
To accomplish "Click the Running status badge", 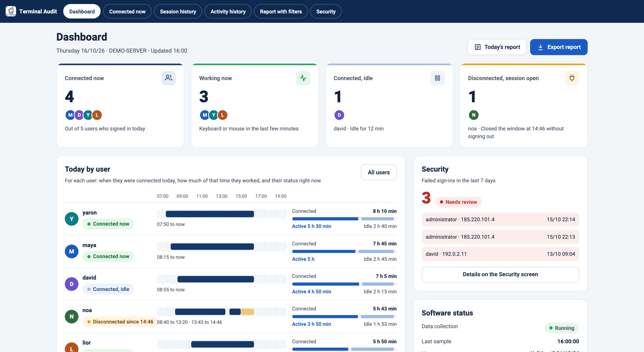I will tap(562, 328).
